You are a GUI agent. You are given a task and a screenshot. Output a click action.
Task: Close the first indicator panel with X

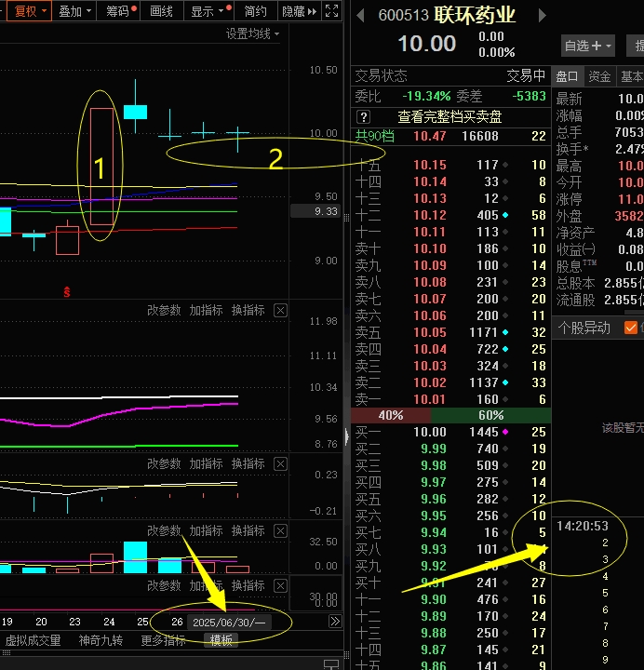280,310
